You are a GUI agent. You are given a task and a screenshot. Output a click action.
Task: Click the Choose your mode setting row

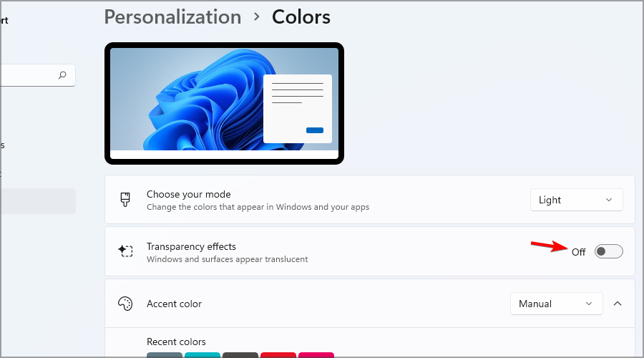[370, 200]
